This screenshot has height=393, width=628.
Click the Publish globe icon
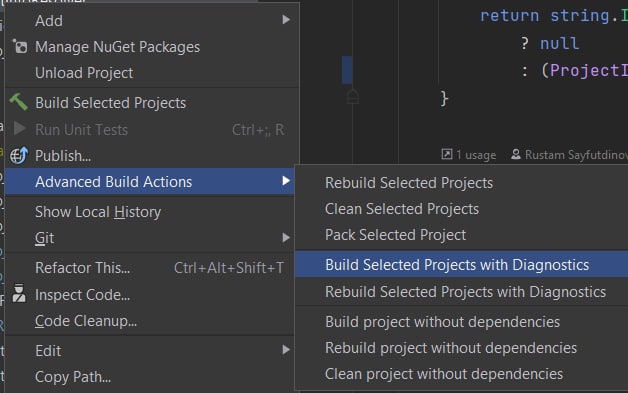click(19, 155)
